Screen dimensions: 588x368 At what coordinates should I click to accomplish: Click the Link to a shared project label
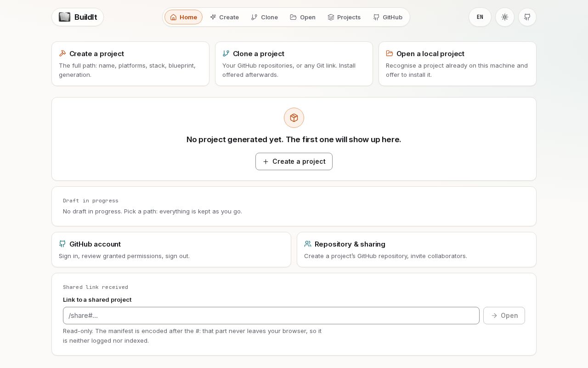97,300
